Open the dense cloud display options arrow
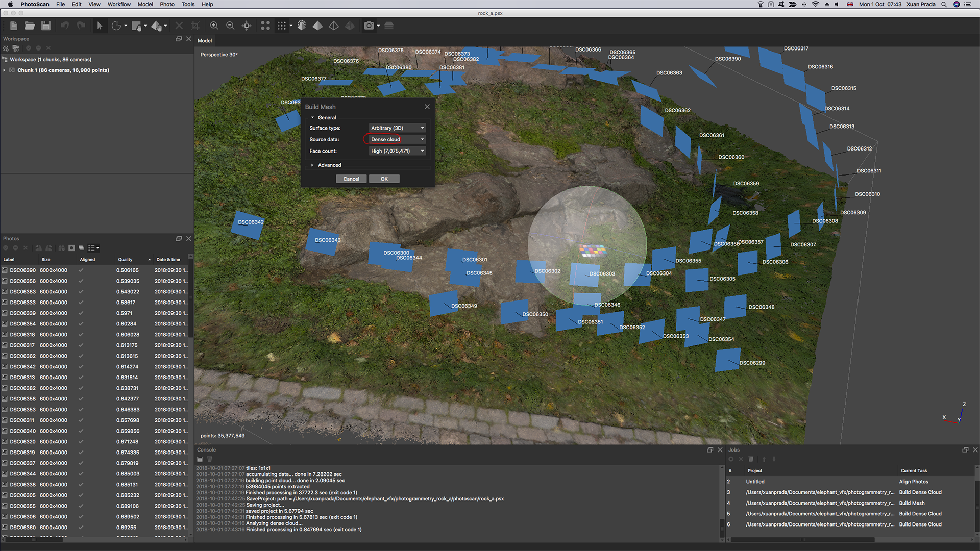 pyautogui.click(x=291, y=26)
